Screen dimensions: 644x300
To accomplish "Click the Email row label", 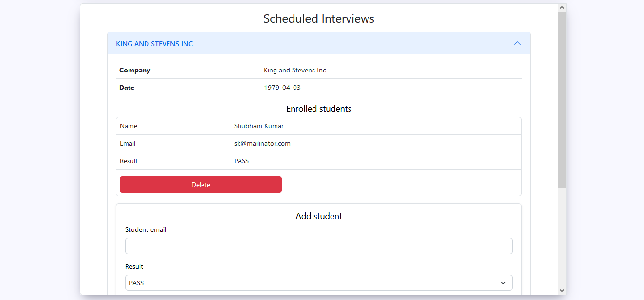I will pos(128,143).
